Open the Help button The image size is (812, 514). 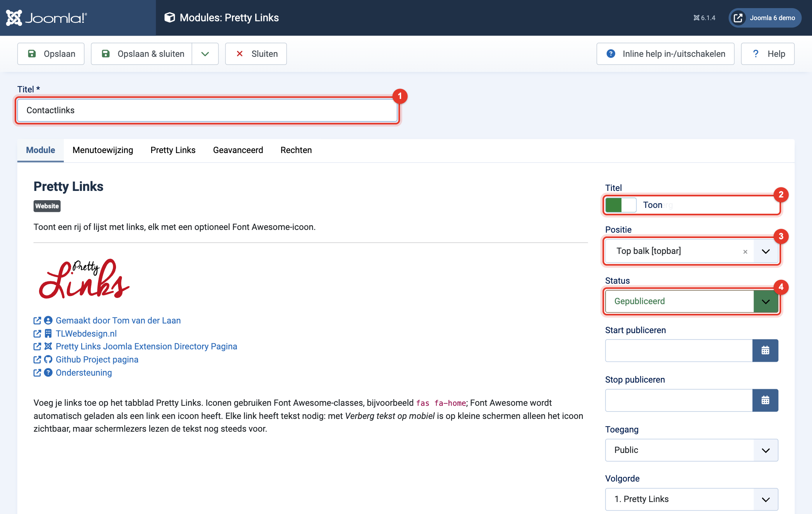pyautogui.click(x=768, y=54)
